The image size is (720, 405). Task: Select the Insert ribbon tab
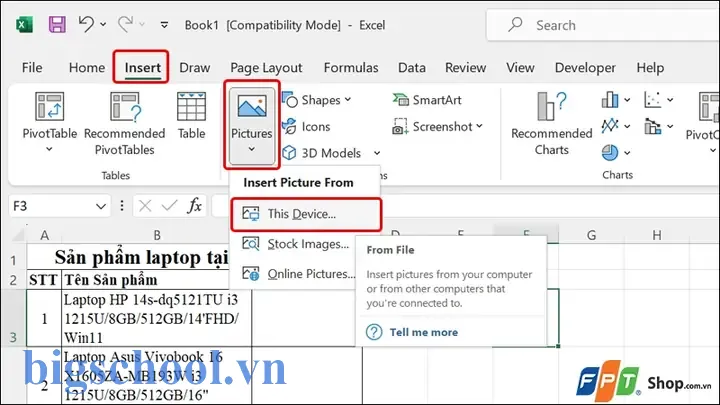142,68
